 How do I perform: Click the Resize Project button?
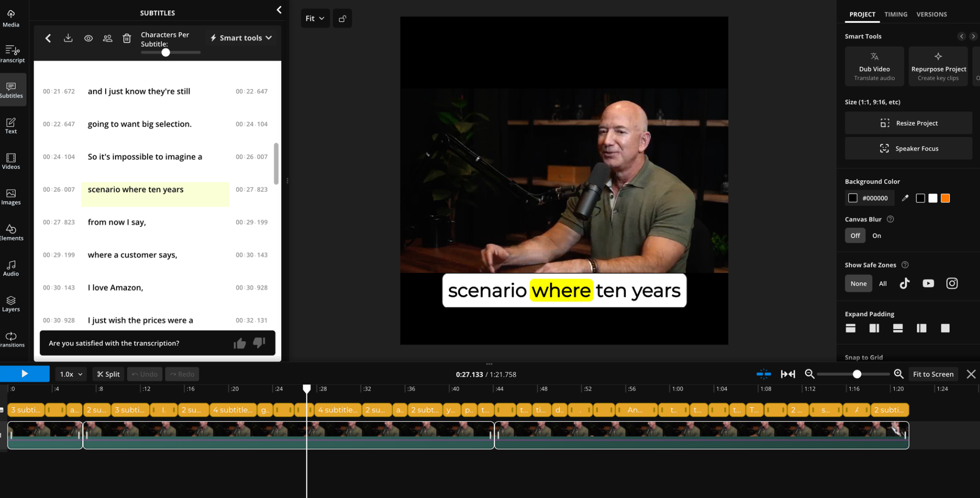[x=909, y=123]
